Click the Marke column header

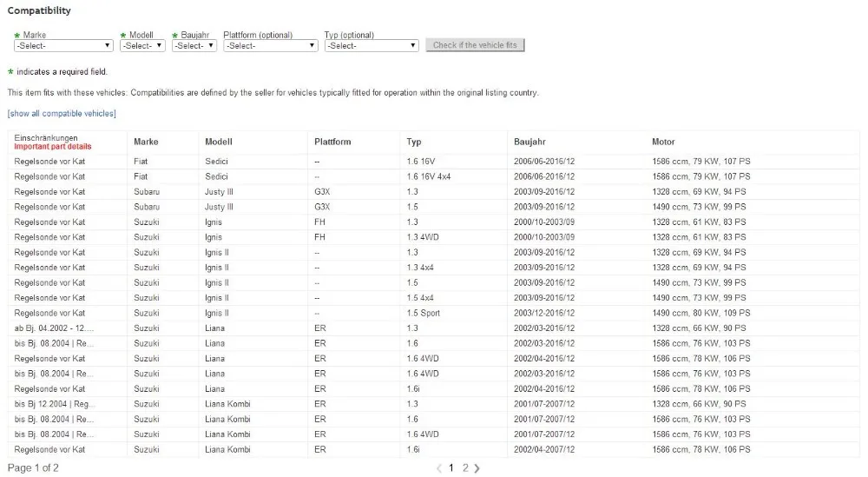point(146,142)
